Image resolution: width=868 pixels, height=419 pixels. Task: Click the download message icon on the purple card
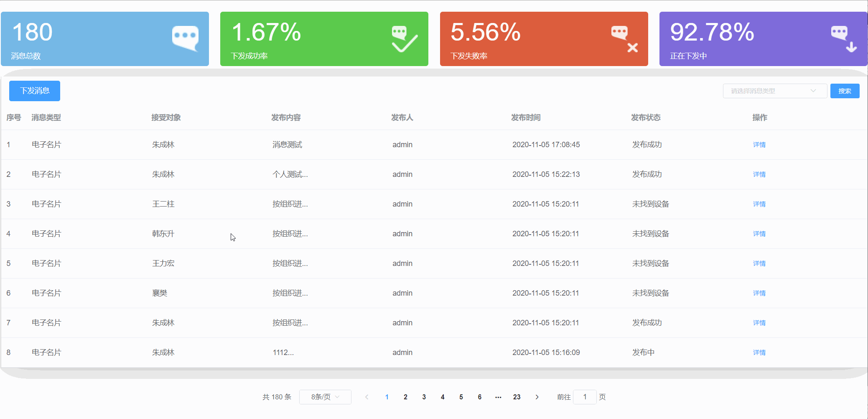843,38
